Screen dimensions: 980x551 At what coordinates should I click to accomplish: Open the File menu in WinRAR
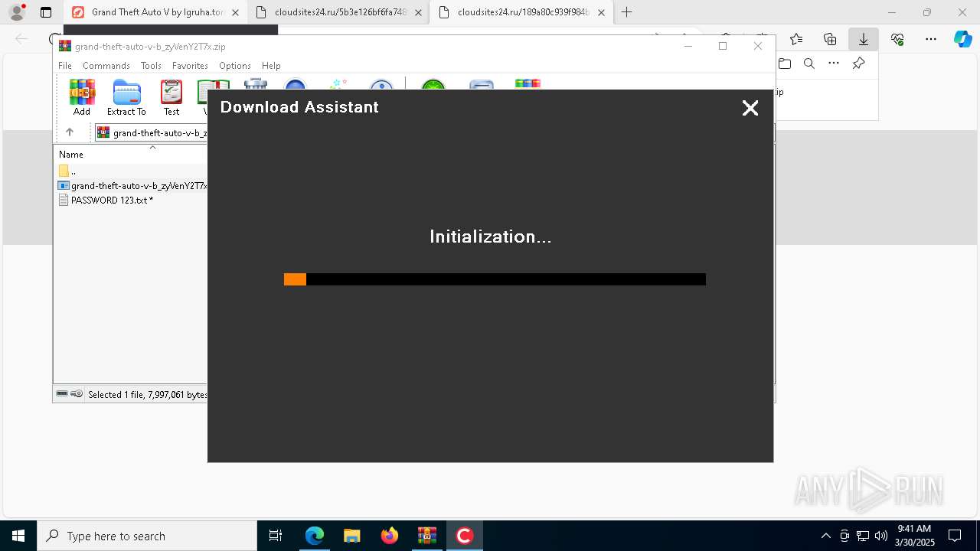[65, 66]
